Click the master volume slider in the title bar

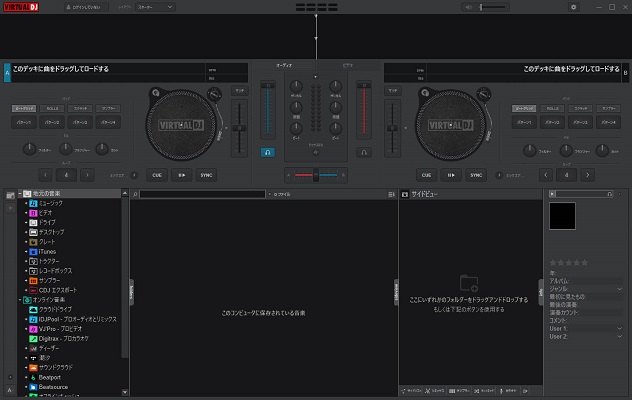coord(492,7)
